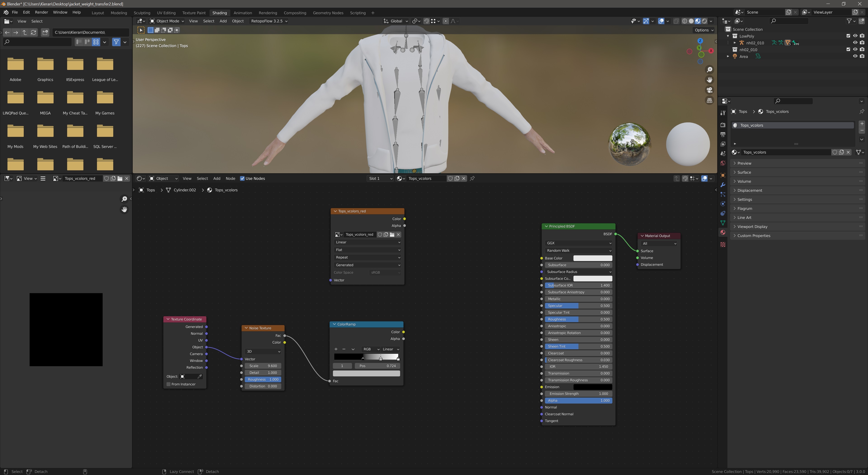The width and height of the screenshot is (868, 475).
Task: Open the Texture properties checker icon
Action: pyautogui.click(x=723, y=245)
